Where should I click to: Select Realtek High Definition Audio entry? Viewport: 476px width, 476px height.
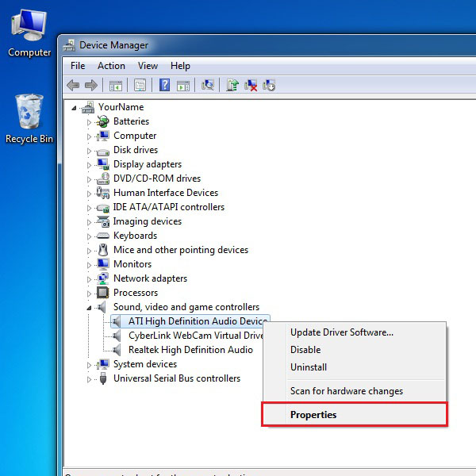tap(190, 350)
